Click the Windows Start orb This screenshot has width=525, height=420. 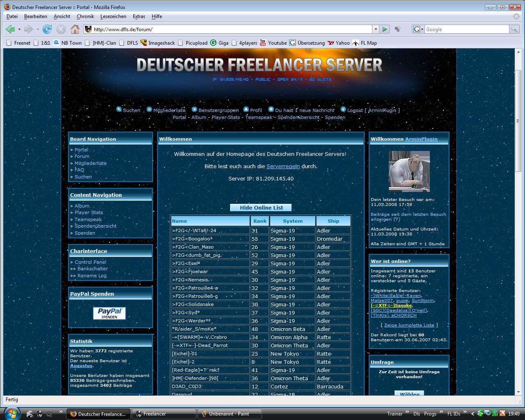(x=11, y=413)
